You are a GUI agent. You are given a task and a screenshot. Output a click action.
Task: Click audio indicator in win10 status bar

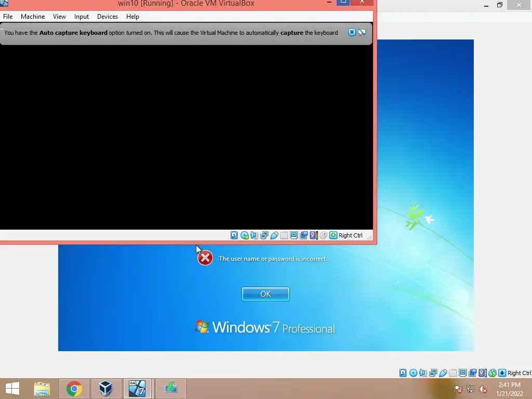click(254, 235)
